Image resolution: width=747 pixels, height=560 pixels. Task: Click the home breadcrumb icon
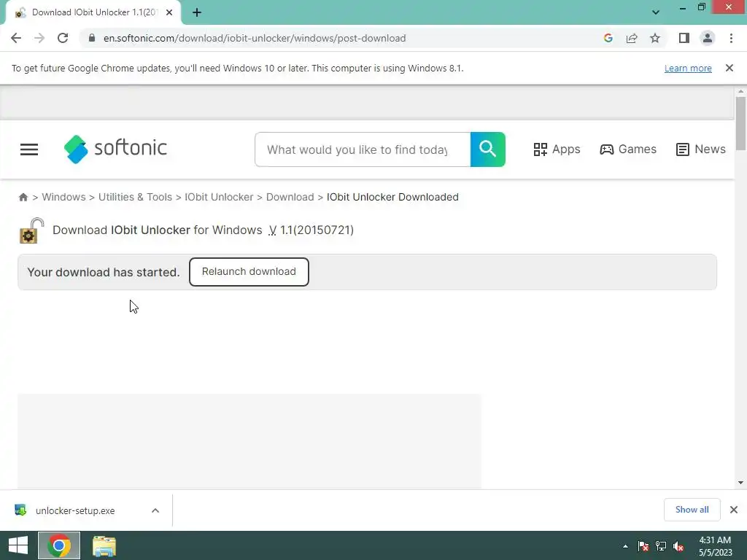point(23,197)
